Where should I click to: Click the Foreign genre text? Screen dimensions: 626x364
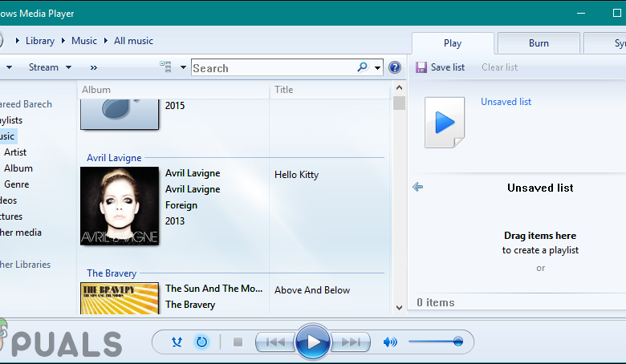[181, 205]
